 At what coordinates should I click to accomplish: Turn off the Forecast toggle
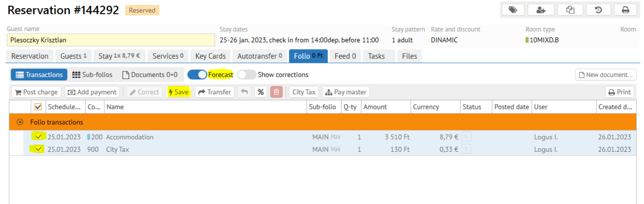click(197, 74)
